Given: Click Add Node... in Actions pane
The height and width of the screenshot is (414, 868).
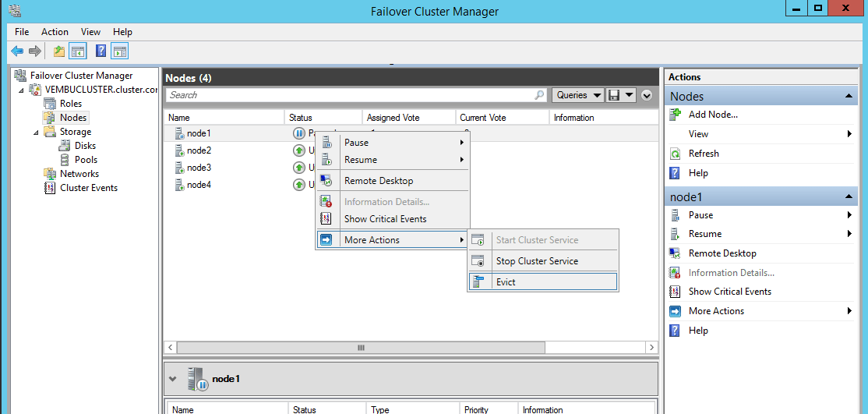Looking at the screenshot, I should point(713,115).
